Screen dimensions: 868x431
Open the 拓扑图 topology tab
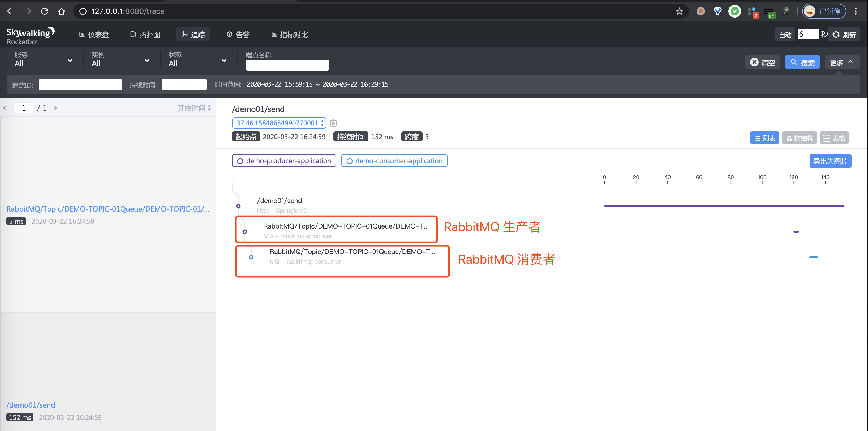click(x=145, y=34)
